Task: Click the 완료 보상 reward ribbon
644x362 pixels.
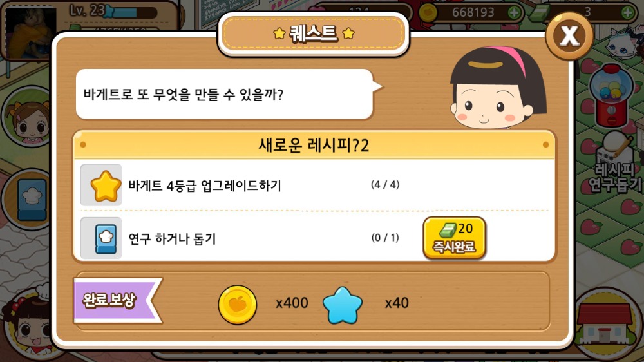Action: (116, 300)
